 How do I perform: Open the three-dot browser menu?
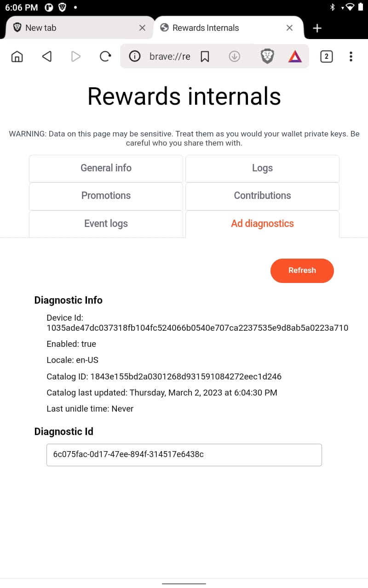pyautogui.click(x=351, y=56)
